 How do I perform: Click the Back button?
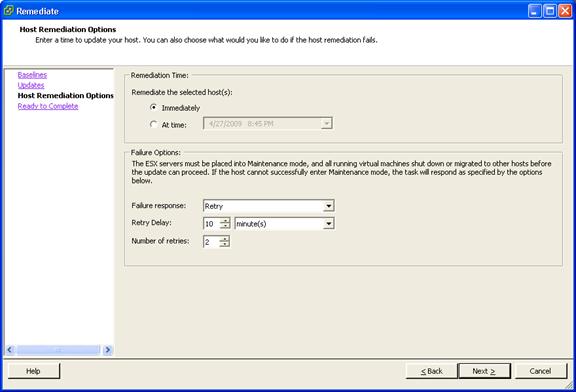pyautogui.click(x=432, y=371)
